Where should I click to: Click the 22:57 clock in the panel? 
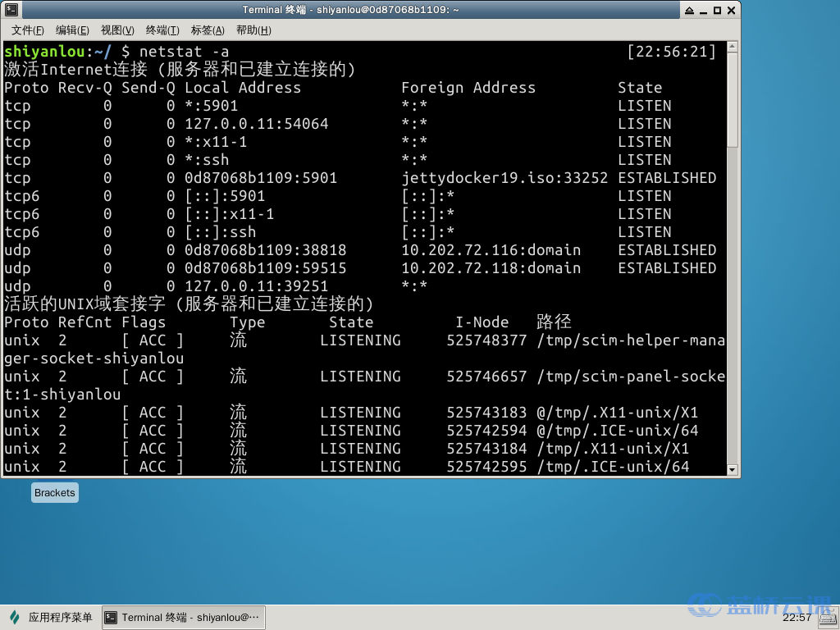[796, 617]
